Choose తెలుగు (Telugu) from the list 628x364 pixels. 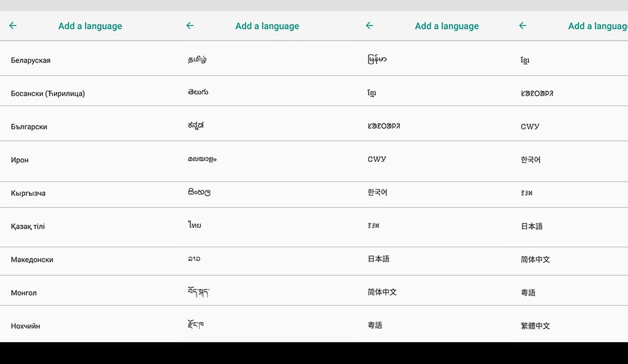pos(198,92)
